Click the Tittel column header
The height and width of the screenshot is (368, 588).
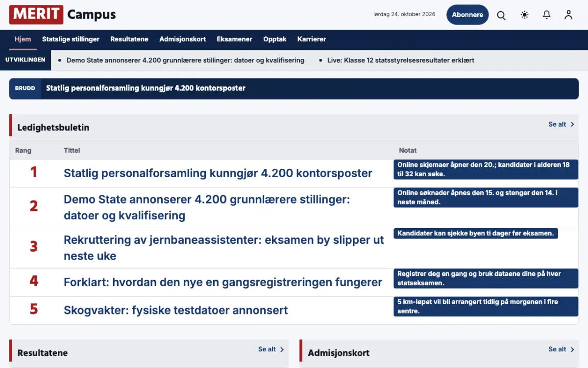pyautogui.click(x=72, y=151)
